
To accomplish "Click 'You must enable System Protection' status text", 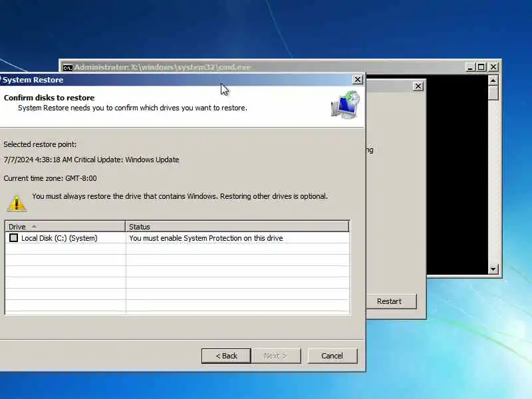I will 206,238.
